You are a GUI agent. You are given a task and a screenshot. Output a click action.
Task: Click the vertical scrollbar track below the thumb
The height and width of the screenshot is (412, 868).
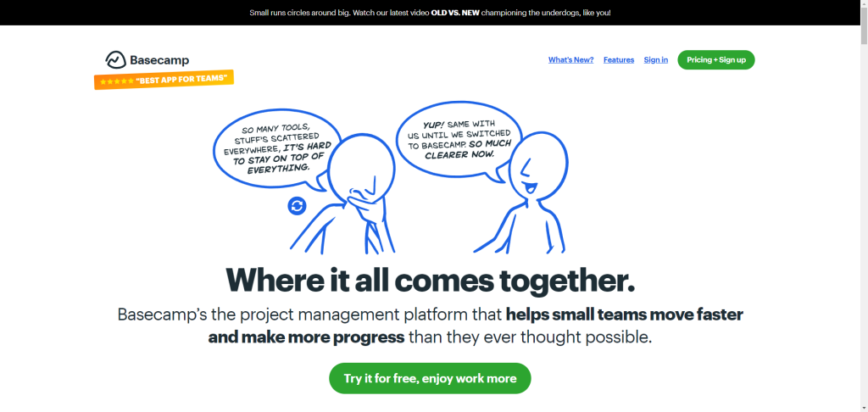click(864, 227)
